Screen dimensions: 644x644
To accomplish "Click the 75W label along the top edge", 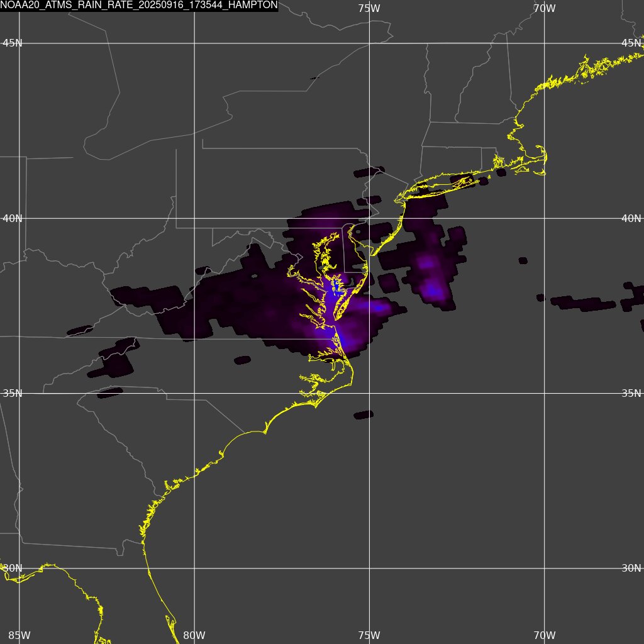I will (369, 8).
